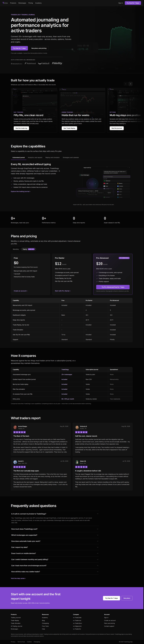Select Yearly billing option

point(28,249)
